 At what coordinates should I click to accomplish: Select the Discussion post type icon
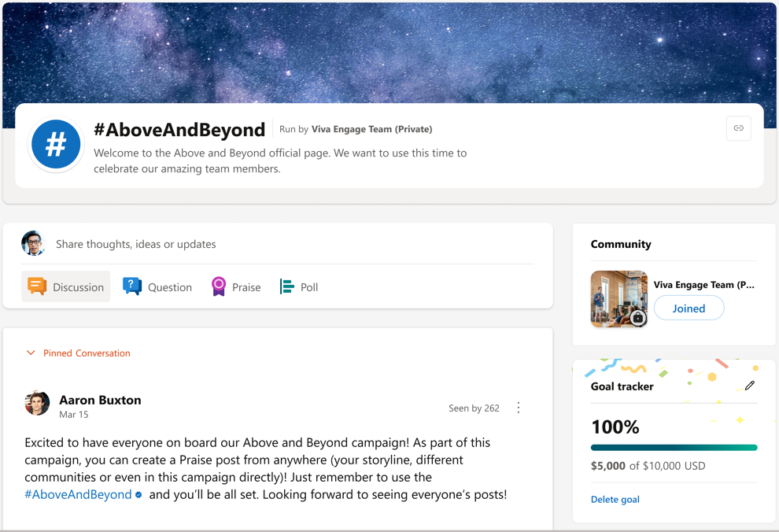pyautogui.click(x=35, y=286)
